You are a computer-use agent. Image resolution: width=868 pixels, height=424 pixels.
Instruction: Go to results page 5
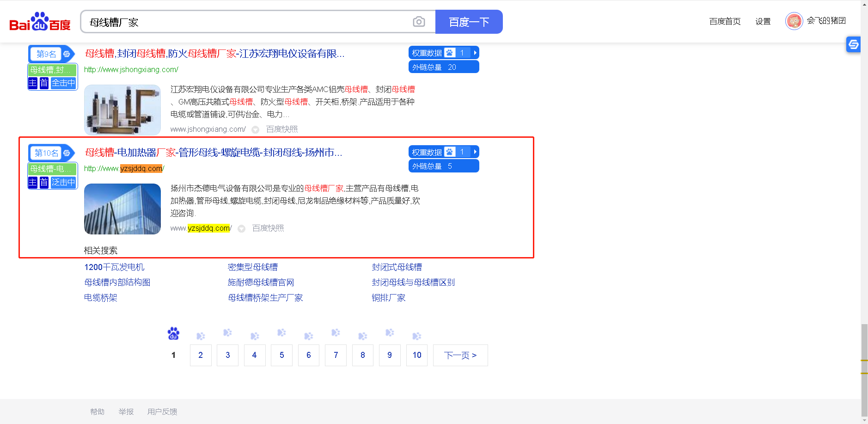point(282,355)
